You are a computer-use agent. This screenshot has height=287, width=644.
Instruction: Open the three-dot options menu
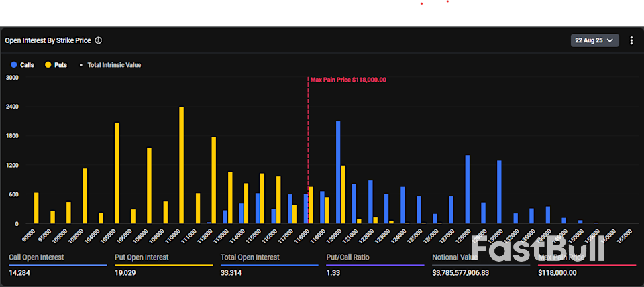[x=631, y=40]
